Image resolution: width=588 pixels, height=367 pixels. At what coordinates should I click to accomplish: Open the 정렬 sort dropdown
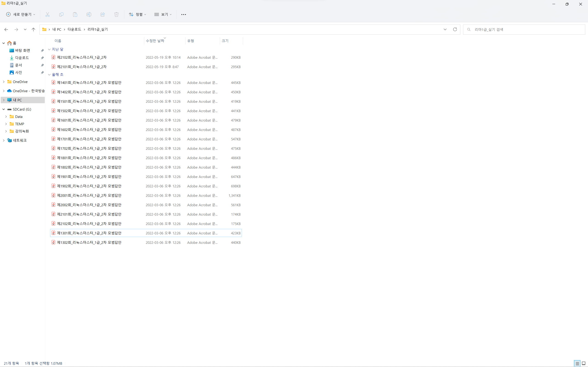tap(137, 14)
